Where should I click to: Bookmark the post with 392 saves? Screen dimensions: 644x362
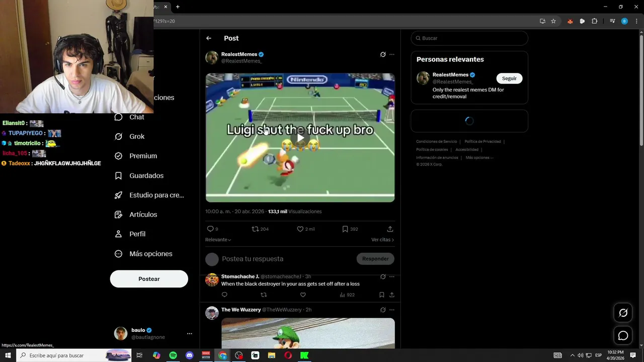(x=345, y=229)
